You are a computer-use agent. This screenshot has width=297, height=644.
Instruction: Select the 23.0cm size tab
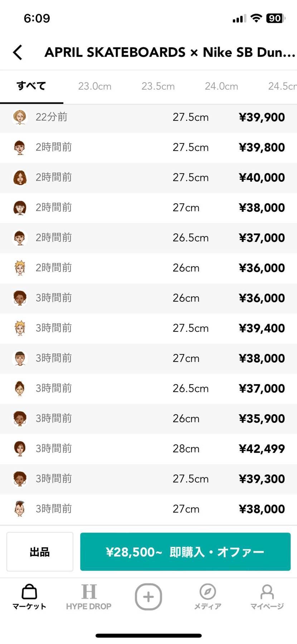95,86
